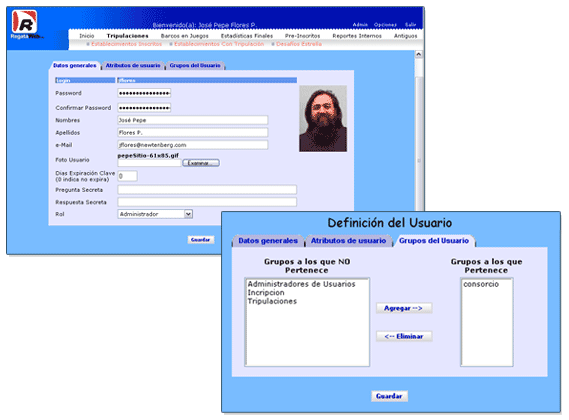Click the Examinar browse button
Viewport: 569px width, 420px height.
click(x=201, y=163)
